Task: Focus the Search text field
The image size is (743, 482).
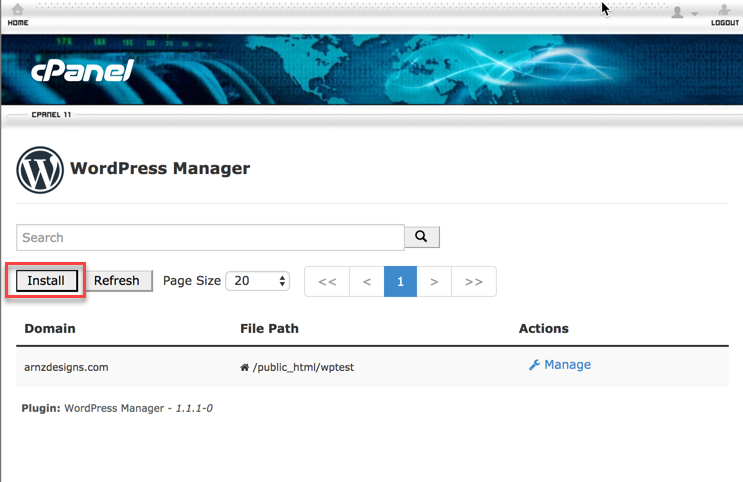Action: tap(210, 237)
